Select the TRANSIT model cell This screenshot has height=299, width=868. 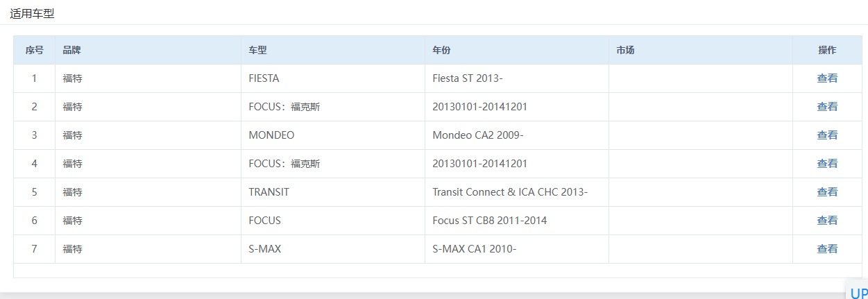[333, 192]
